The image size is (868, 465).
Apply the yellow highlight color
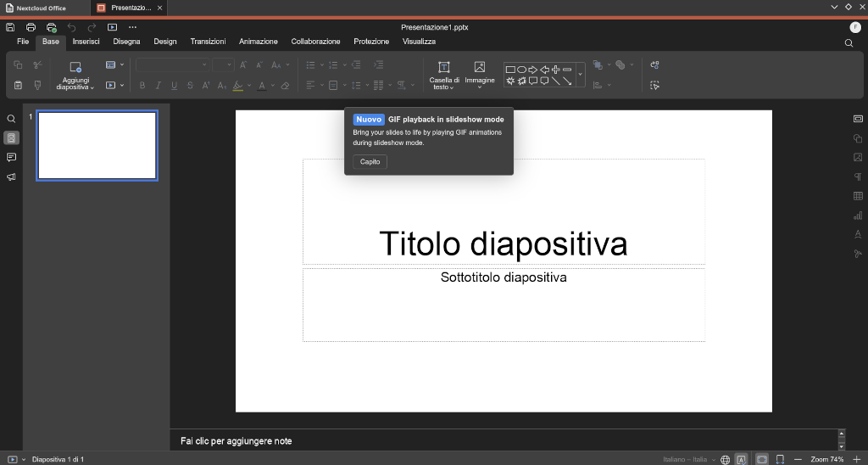click(x=237, y=86)
